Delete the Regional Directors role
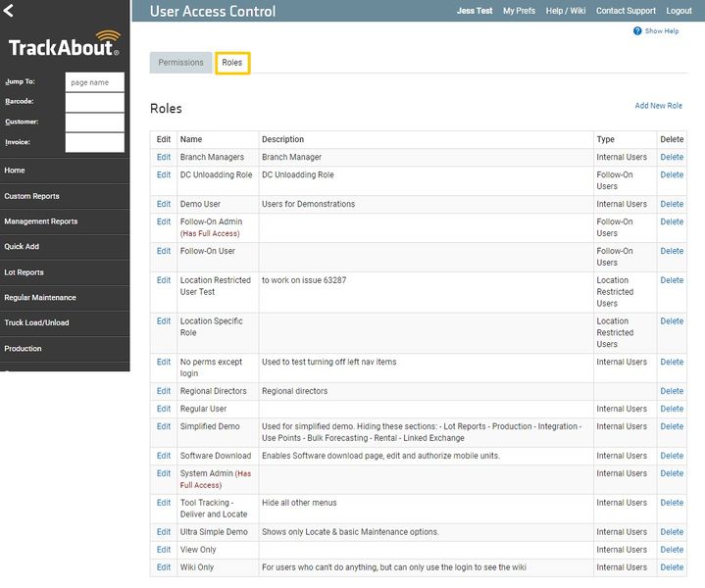 pos(672,391)
